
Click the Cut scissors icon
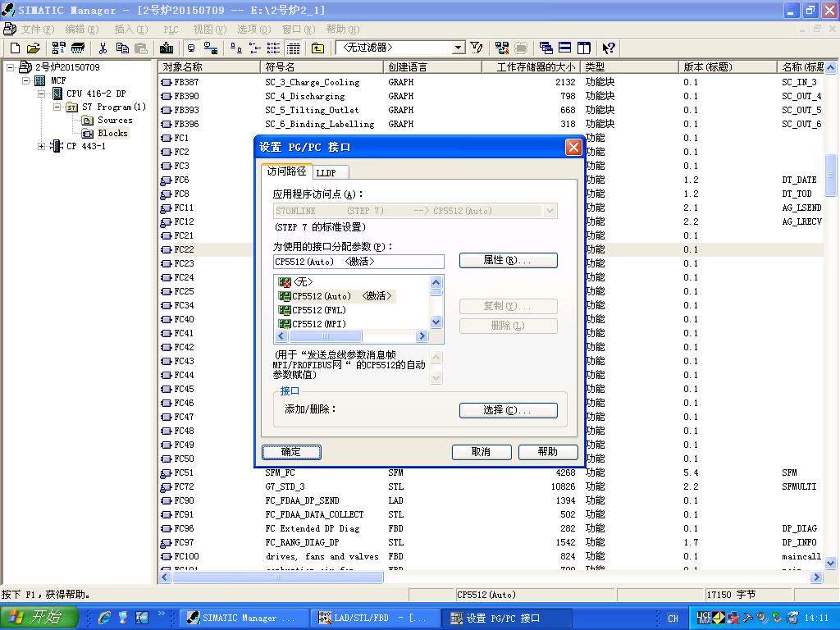click(103, 48)
